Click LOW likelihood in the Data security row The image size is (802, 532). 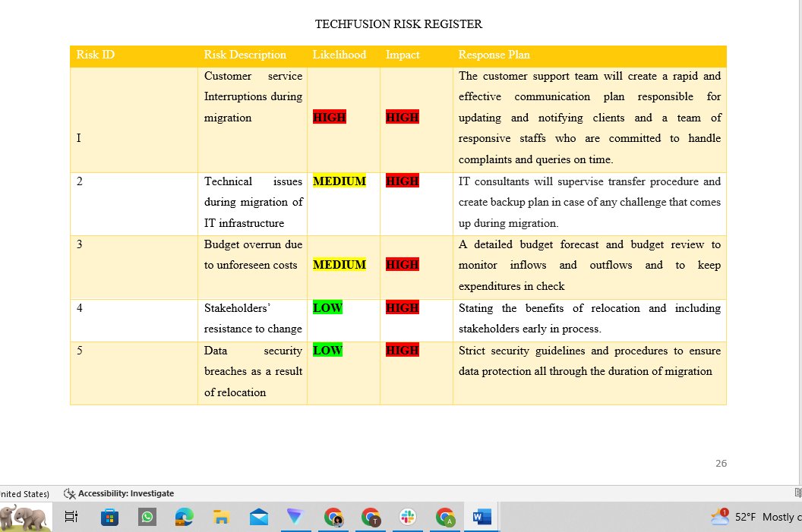tap(327, 351)
